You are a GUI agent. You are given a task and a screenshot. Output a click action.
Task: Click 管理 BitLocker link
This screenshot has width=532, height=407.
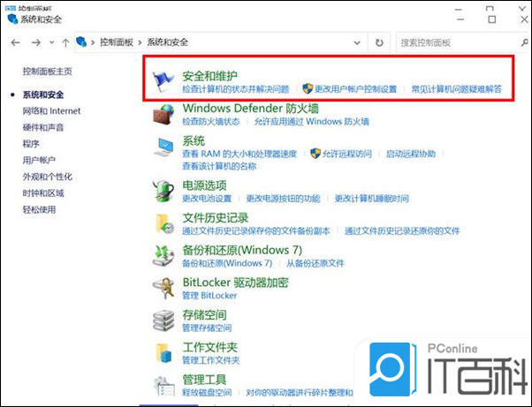tap(209, 296)
